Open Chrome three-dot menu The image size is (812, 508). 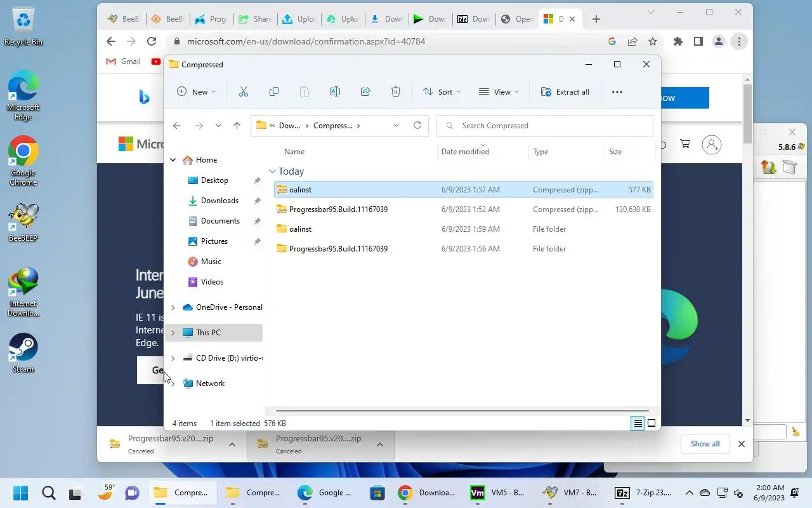pyautogui.click(x=739, y=41)
